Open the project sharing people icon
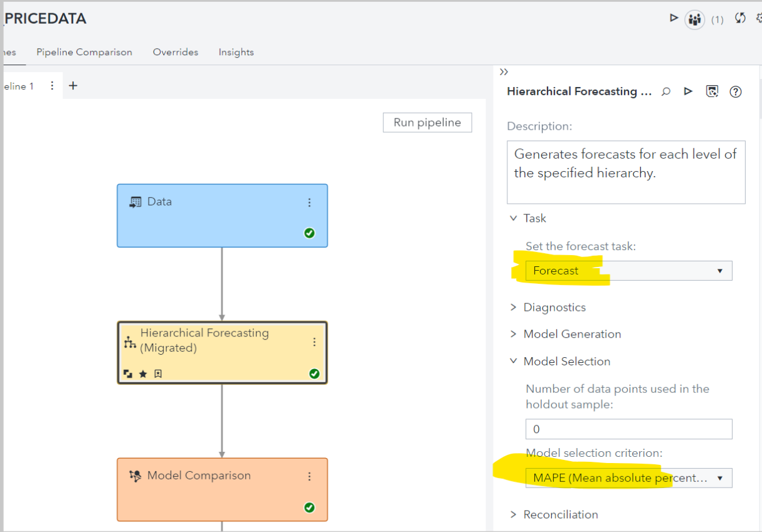762x532 pixels. coord(694,19)
